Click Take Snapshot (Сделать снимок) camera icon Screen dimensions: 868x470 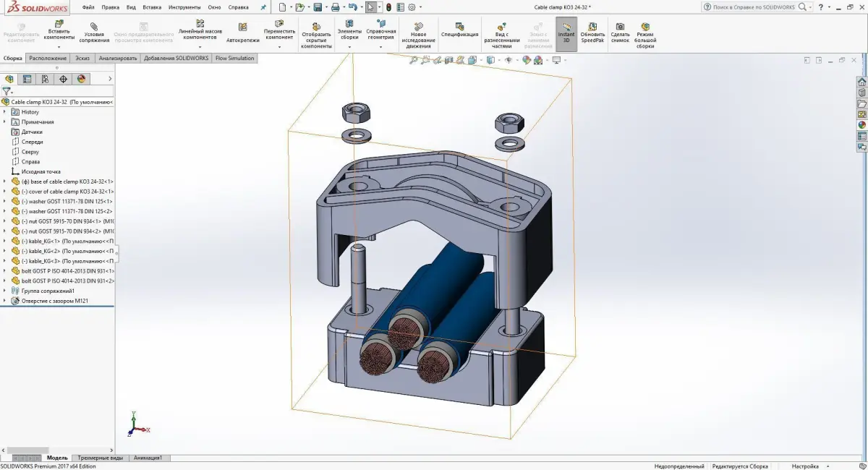tap(620, 26)
